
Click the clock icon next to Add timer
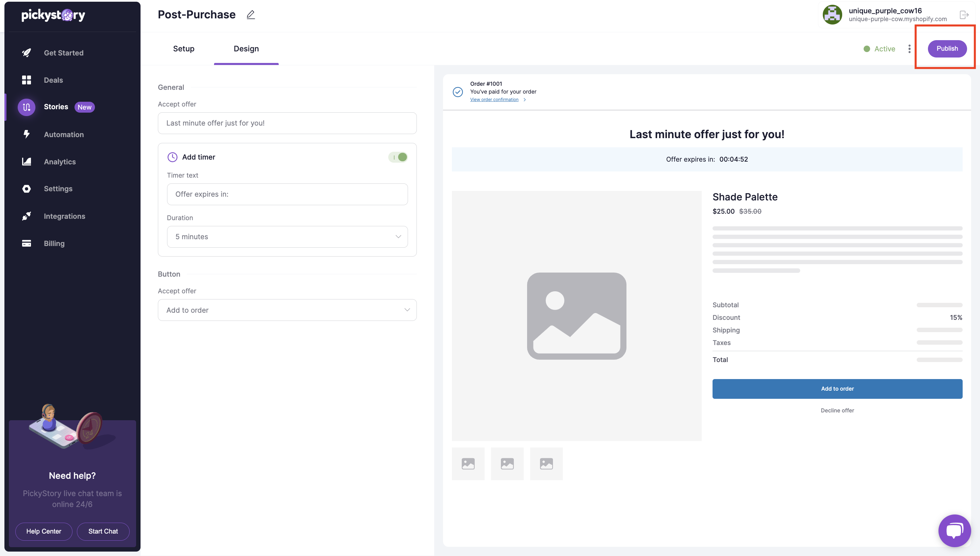[172, 157]
